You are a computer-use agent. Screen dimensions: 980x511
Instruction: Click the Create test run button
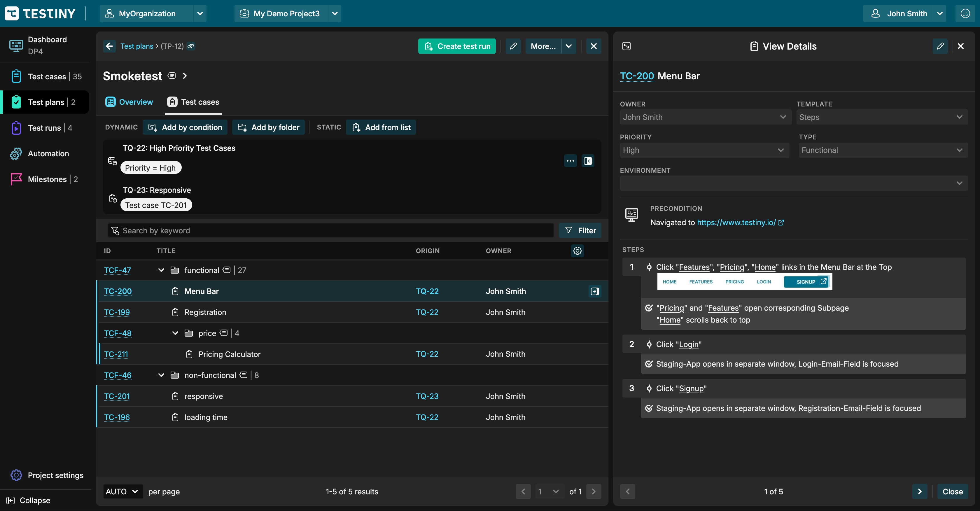click(x=456, y=46)
